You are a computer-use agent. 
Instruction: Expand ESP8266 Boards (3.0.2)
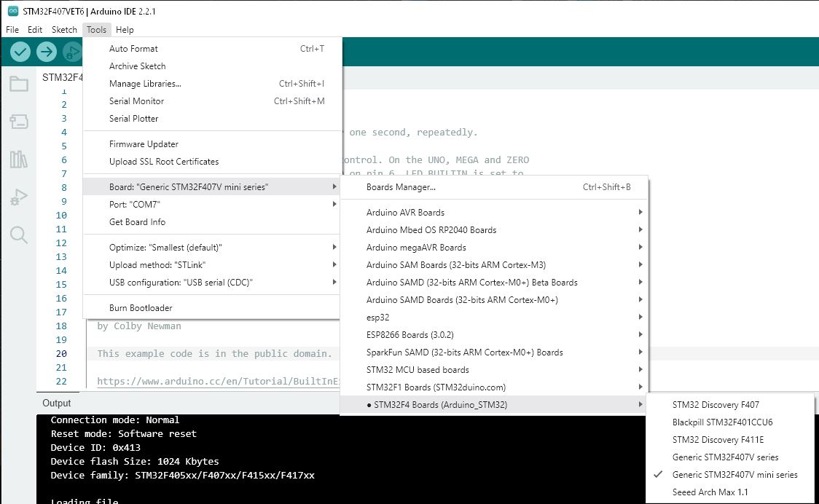[494, 335]
